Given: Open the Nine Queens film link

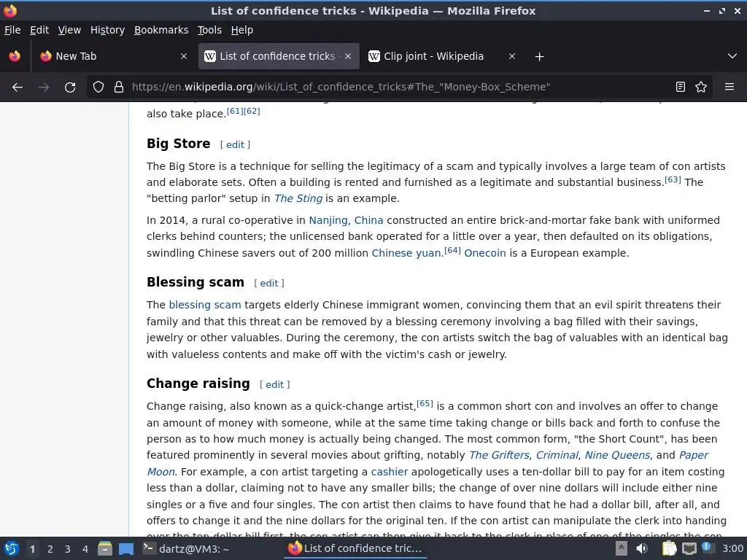Looking at the screenshot, I should pyautogui.click(x=617, y=455).
